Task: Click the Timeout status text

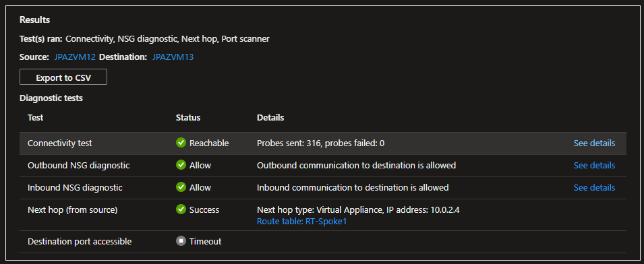Action: coord(206,242)
